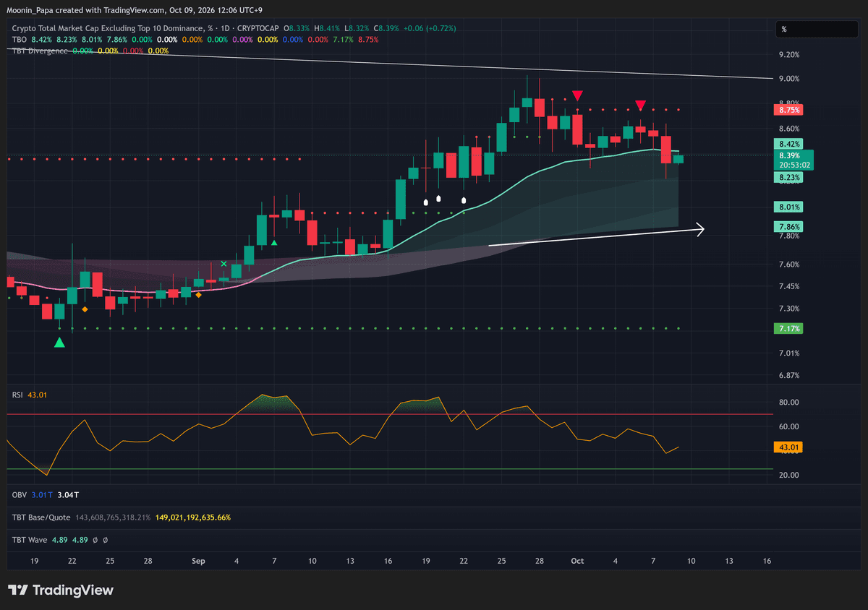Click the 7.01% price axis tick
The height and width of the screenshot is (610, 868).
pos(788,353)
